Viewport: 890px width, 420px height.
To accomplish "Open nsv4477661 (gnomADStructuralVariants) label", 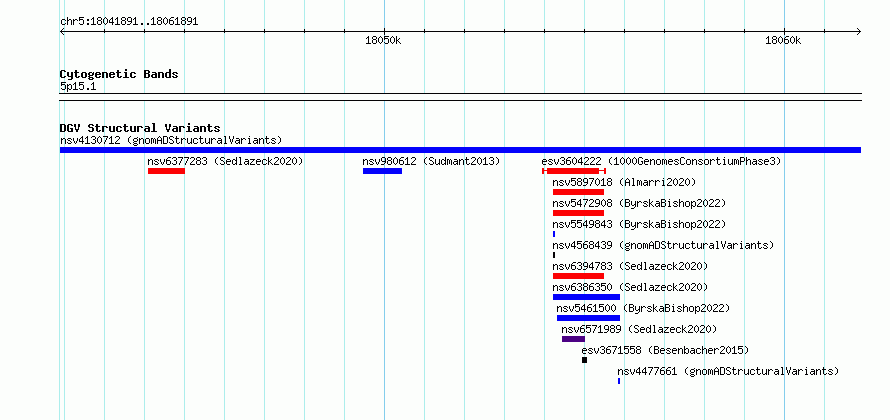I will click(728, 371).
